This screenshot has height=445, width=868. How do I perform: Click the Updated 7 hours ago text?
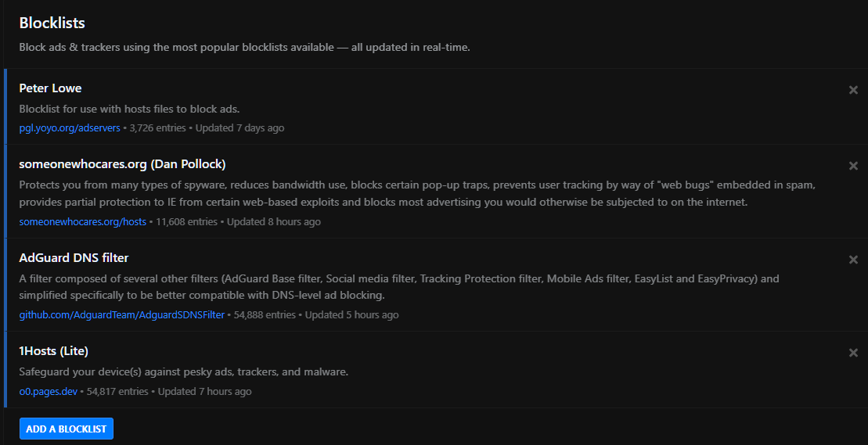(204, 391)
